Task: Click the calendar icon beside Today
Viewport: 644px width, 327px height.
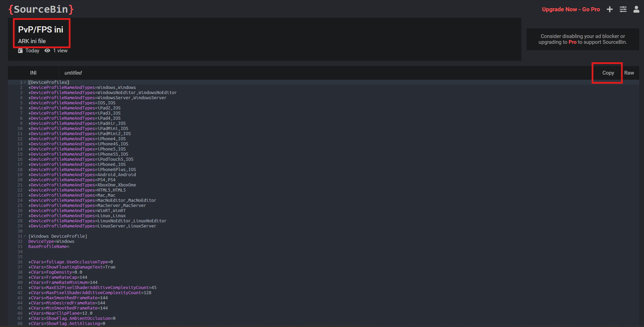Action: pyautogui.click(x=20, y=51)
